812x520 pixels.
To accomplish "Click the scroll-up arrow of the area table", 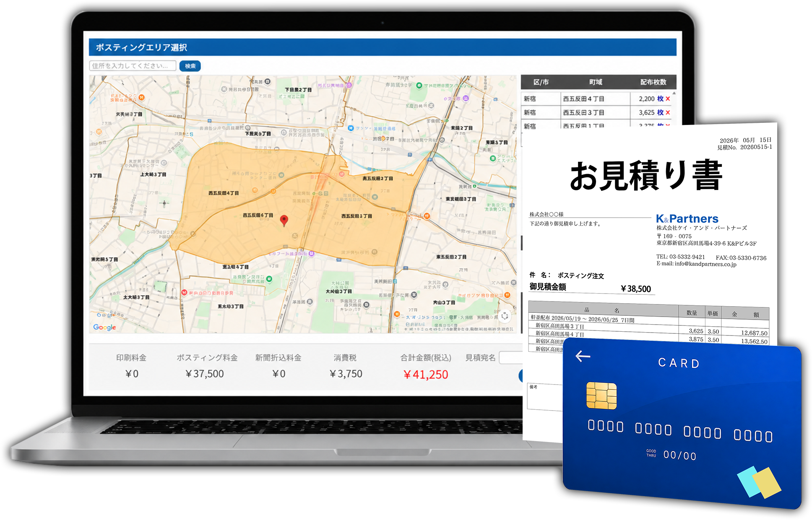I will pyautogui.click(x=674, y=93).
